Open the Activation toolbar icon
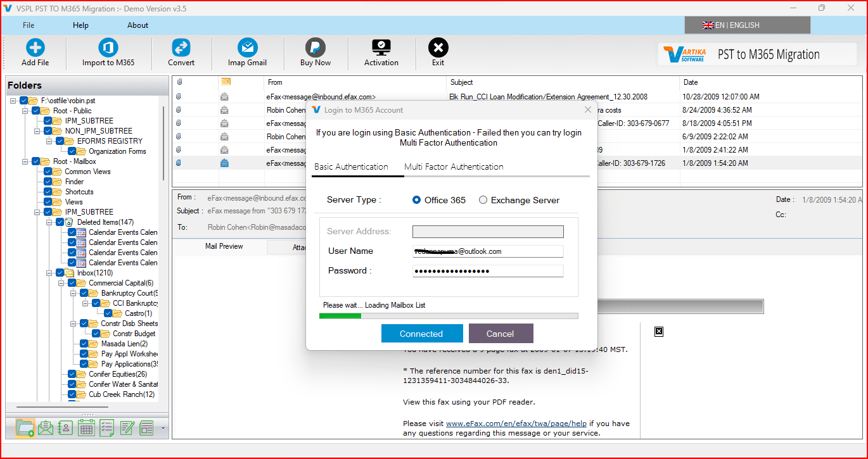Screen dimensions: 868x459 point(381,48)
